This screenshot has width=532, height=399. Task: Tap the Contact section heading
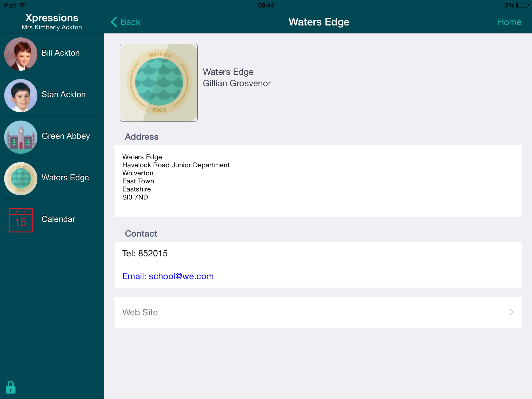[141, 234]
